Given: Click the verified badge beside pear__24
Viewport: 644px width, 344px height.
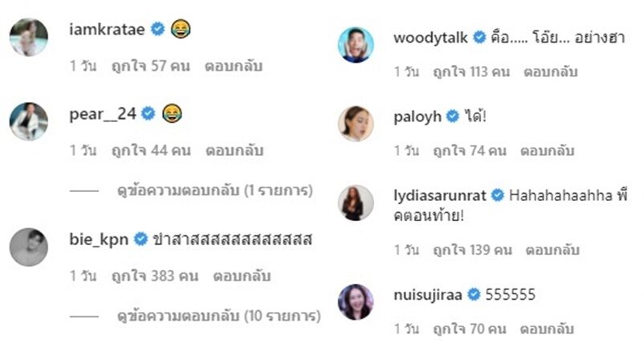Looking at the screenshot, I should pos(149,113).
